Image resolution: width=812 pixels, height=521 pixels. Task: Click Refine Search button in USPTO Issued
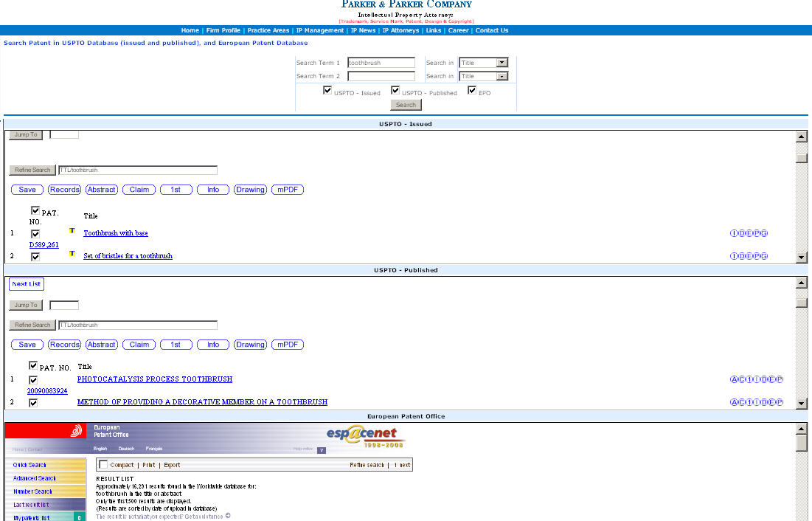click(x=32, y=170)
